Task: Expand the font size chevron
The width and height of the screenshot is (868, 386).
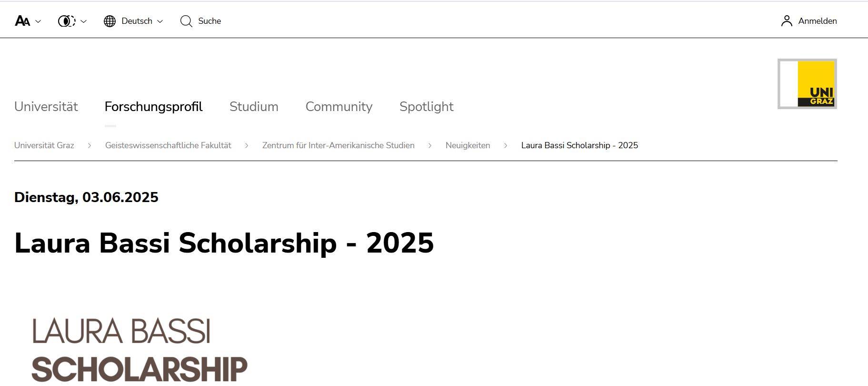Action: click(38, 21)
